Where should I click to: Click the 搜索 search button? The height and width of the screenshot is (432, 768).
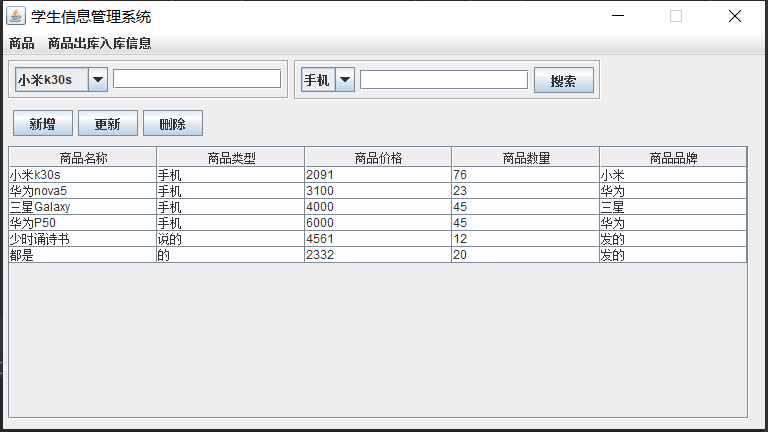(x=564, y=81)
